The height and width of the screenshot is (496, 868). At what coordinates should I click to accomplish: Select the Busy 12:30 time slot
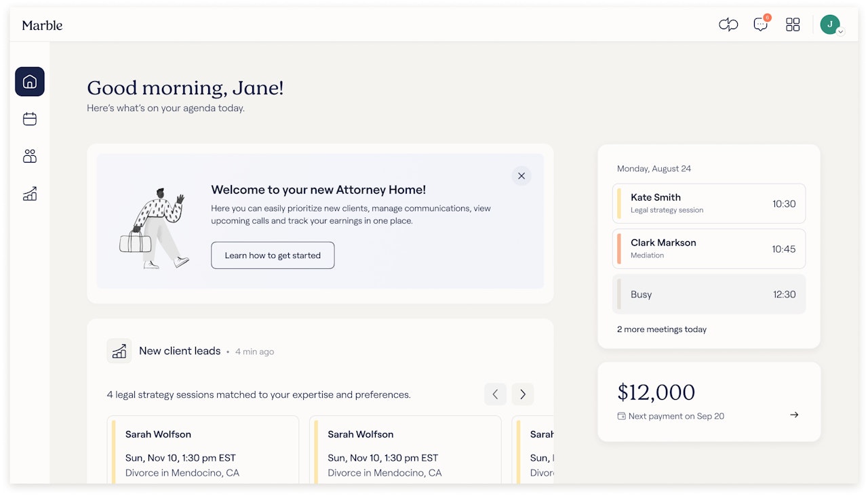(709, 294)
